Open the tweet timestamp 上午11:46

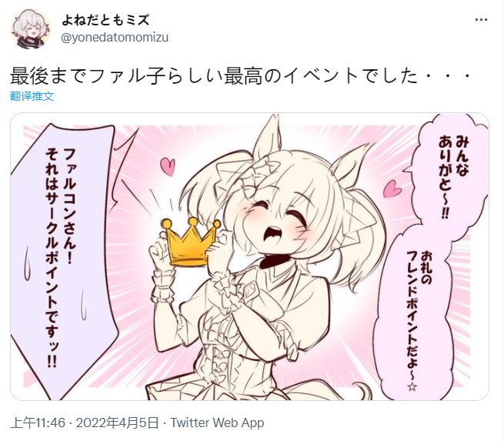[38, 423]
